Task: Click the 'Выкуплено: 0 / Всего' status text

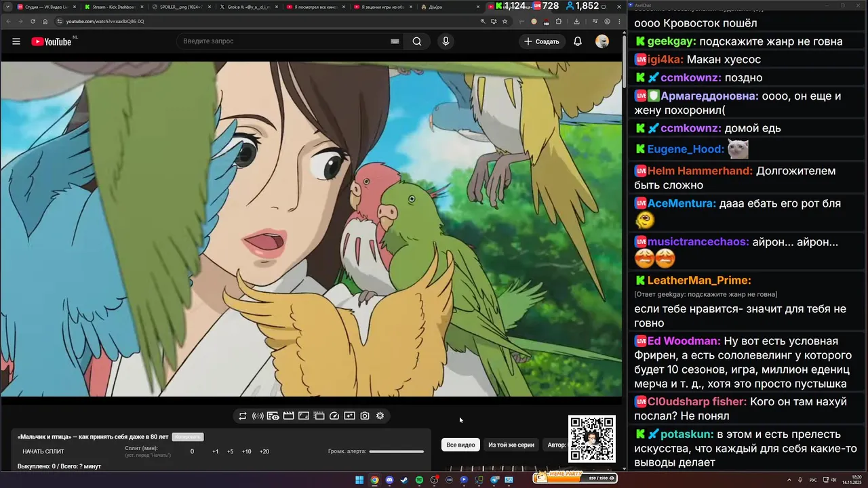Action: click(x=59, y=466)
